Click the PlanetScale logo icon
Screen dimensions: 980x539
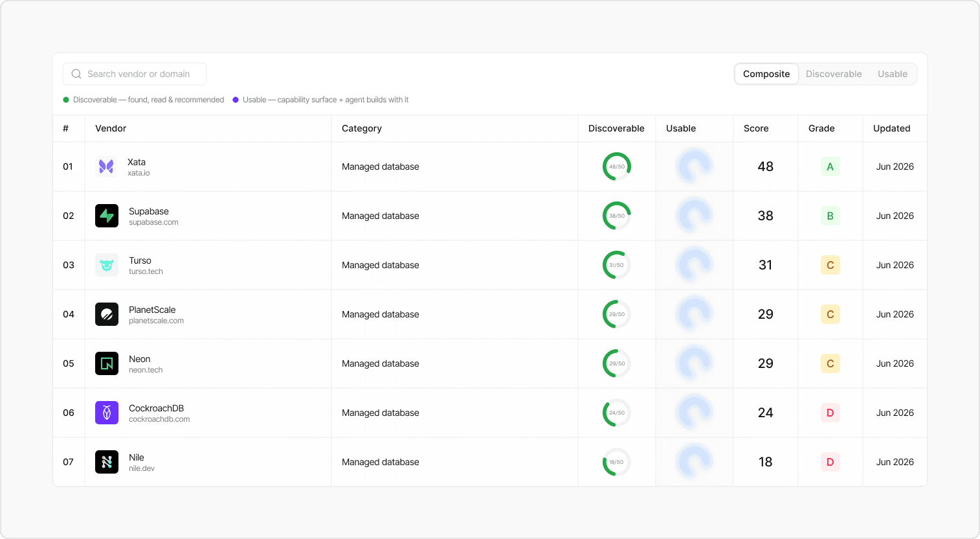coord(107,314)
